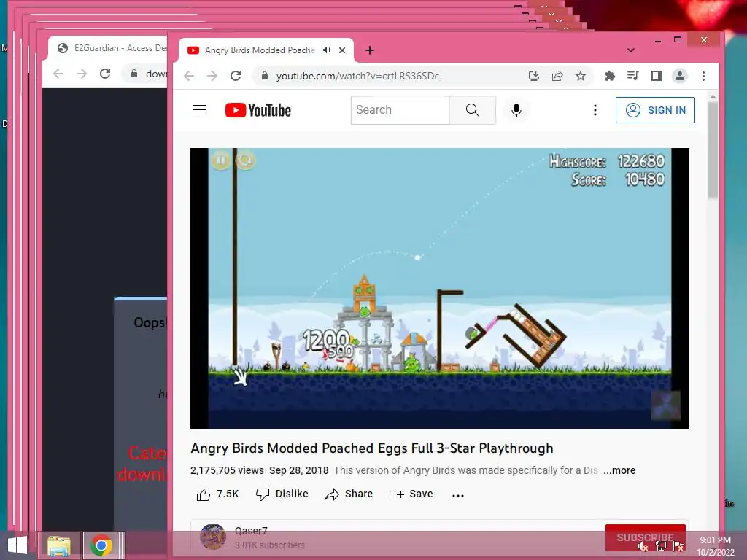This screenshot has height=560, width=747.
Task: Click the Angry Birds video player
Action: tap(440, 288)
